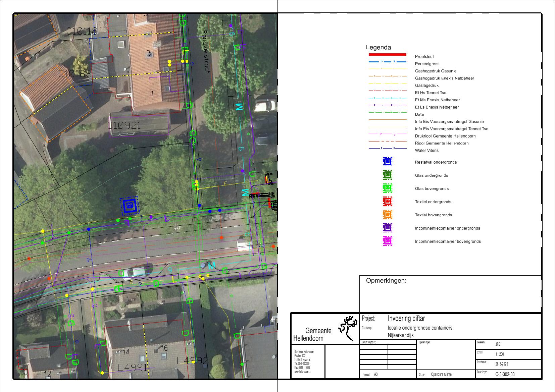This screenshot has width=555, height=392.
Task: Select the blue container symbol on the map
Action: pos(129,206)
